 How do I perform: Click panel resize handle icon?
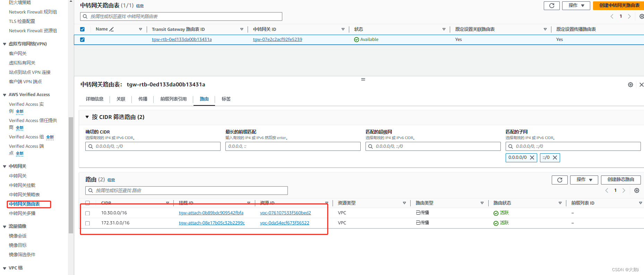[x=363, y=79]
